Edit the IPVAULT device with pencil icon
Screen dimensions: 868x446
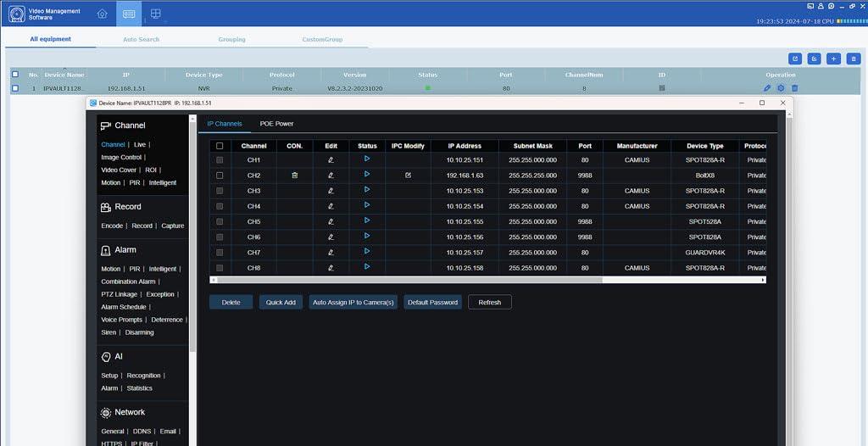[x=767, y=88]
